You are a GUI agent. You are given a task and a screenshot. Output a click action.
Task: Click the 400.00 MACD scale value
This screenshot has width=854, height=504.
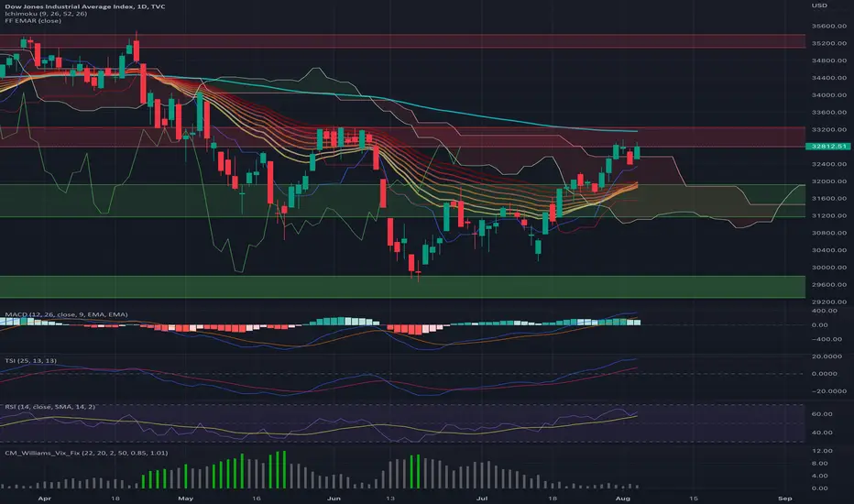click(x=824, y=311)
